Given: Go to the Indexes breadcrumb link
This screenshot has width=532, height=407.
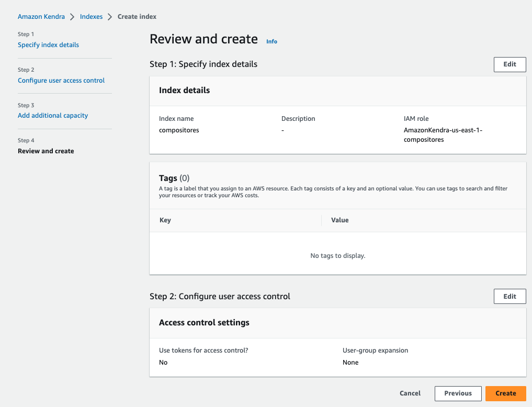Looking at the screenshot, I should click(91, 17).
